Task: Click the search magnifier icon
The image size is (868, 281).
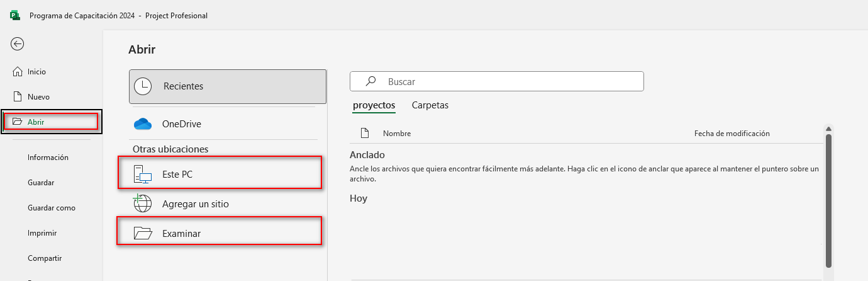Action: pos(371,81)
